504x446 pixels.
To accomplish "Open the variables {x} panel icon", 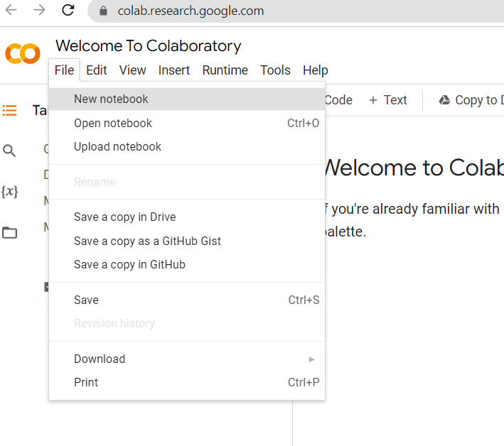I will pos(9,192).
